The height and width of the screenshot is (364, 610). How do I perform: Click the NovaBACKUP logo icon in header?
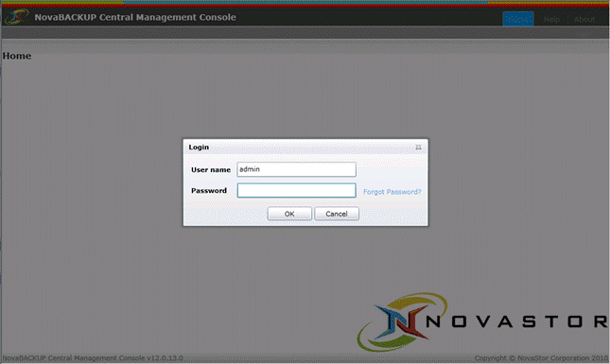tap(16, 17)
